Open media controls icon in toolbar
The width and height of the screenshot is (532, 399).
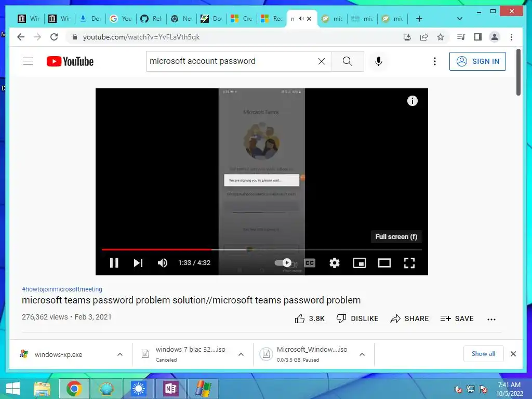coord(461,37)
